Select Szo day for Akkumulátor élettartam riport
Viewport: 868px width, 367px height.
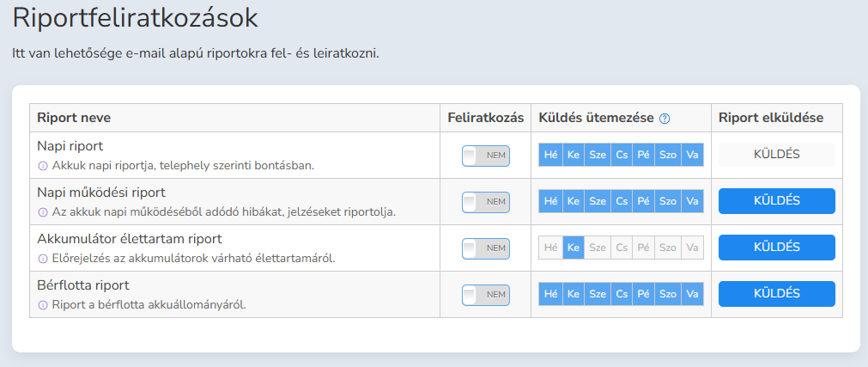coord(667,248)
